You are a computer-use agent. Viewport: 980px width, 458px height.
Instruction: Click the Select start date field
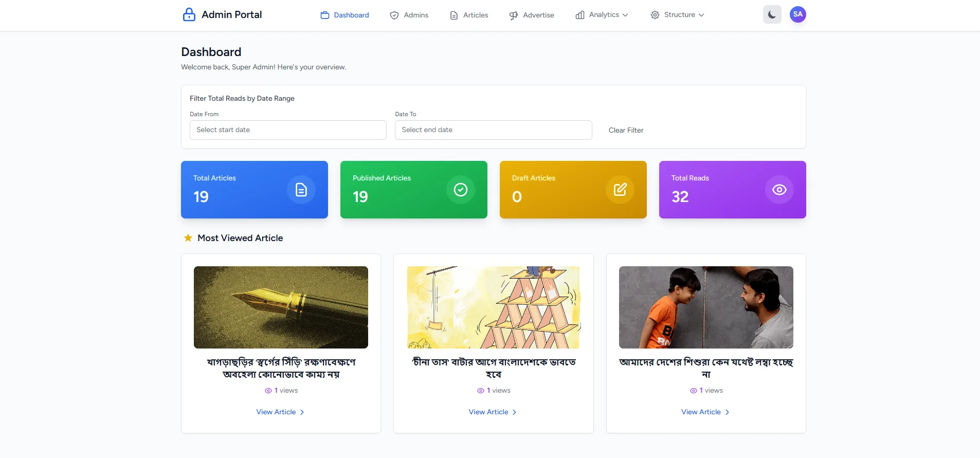288,130
